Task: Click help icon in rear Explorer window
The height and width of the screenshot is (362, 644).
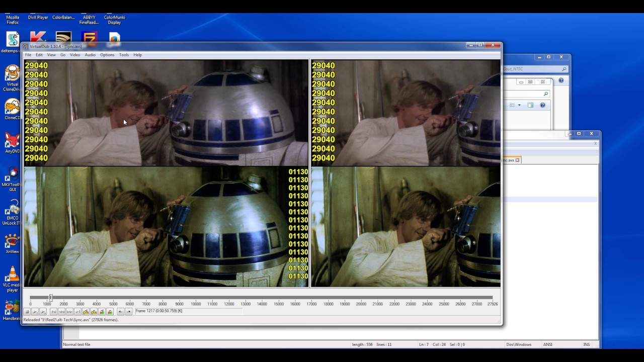Action: [x=561, y=80]
